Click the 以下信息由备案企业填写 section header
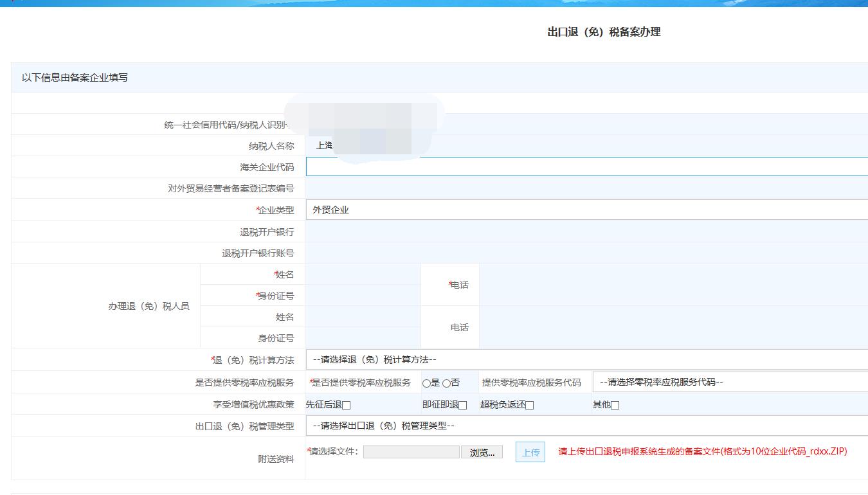The width and height of the screenshot is (868, 495). [x=75, y=77]
